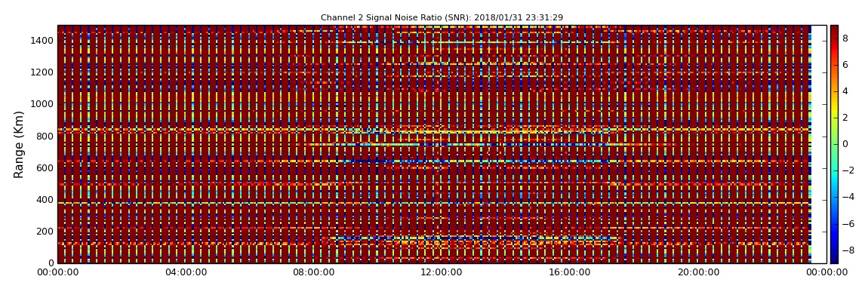
Task: Click the 200 range tick label
Action: pos(45,232)
